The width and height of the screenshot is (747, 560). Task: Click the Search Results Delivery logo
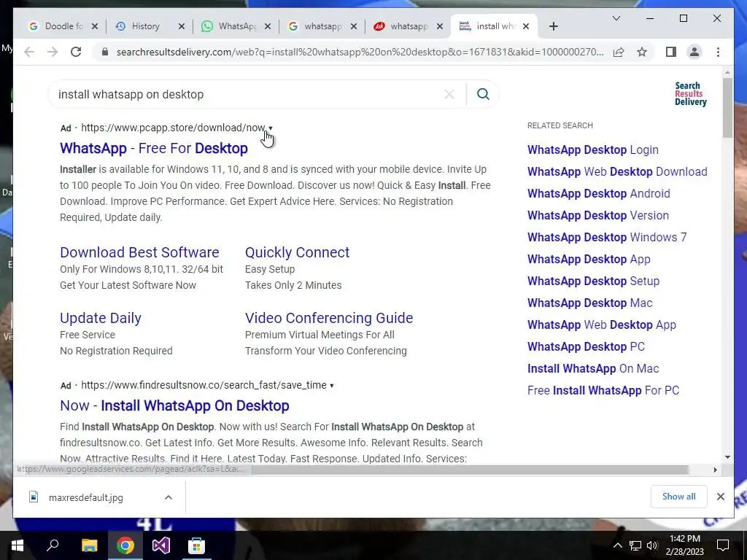(690, 94)
